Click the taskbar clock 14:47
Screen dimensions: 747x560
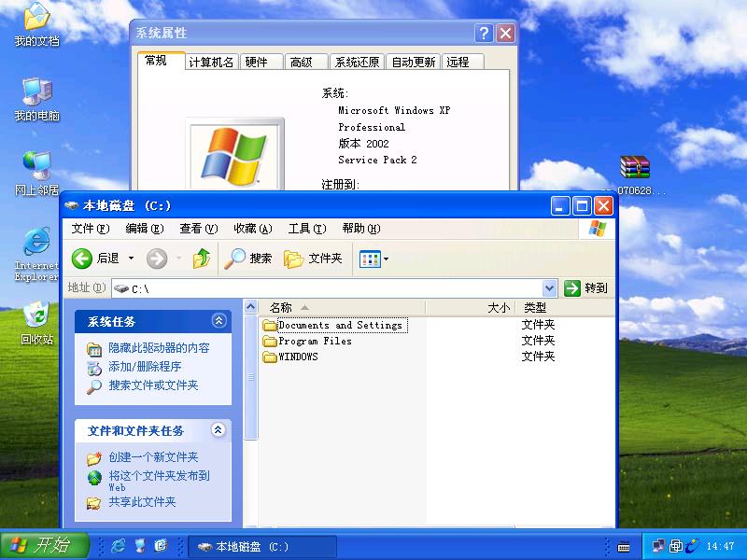(720, 547)
